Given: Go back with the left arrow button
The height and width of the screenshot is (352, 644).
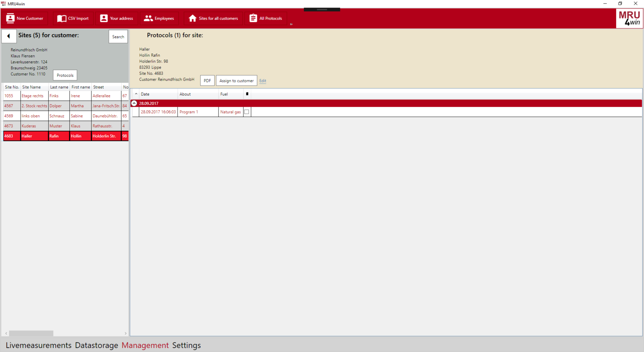Looking at the screenshot, I should 9,36.
